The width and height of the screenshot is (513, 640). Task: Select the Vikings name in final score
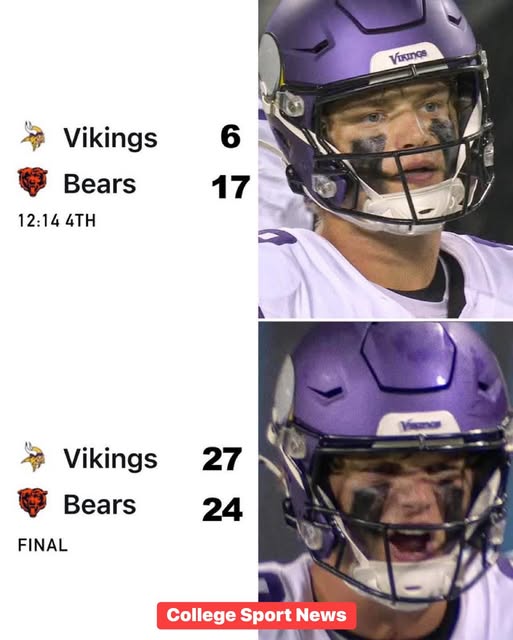click(110, 459)
